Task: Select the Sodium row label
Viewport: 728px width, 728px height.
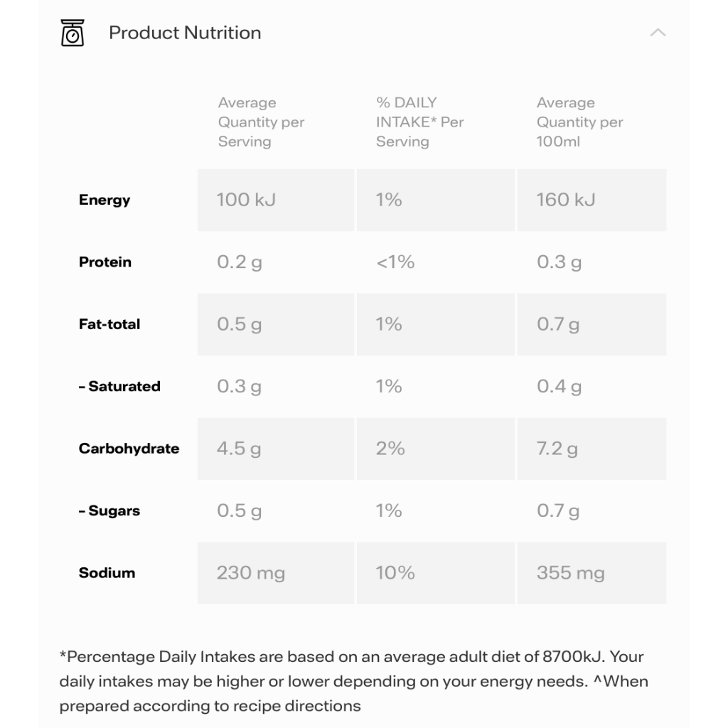Action: pos(107,573)
